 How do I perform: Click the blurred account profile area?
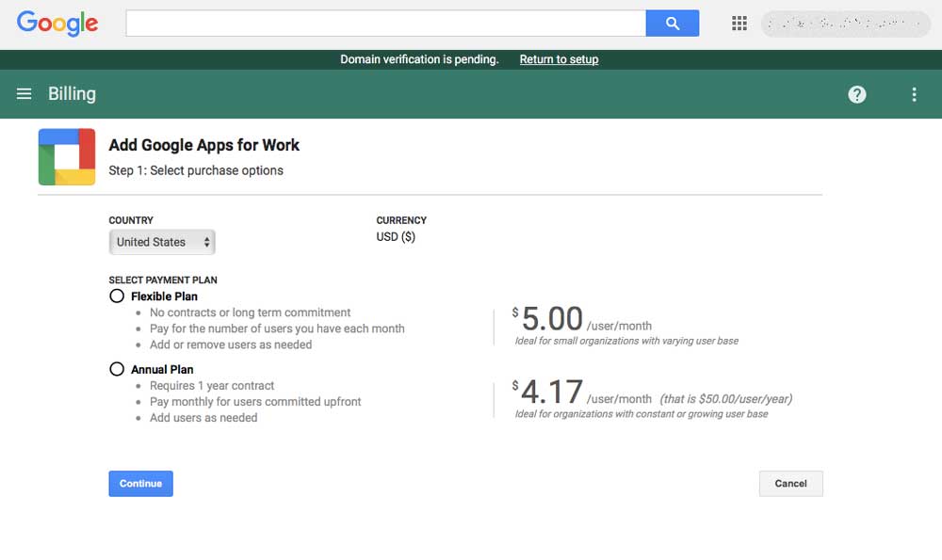[x=845, y=24]
